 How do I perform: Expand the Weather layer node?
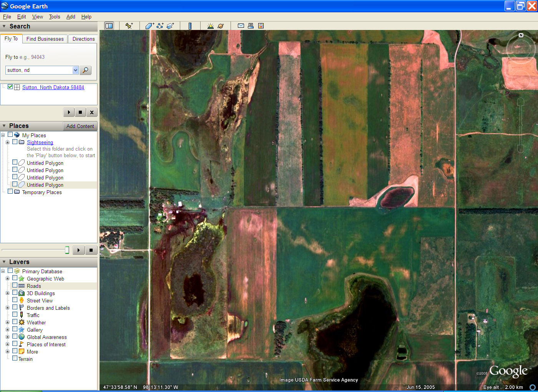tap(7, 322)
